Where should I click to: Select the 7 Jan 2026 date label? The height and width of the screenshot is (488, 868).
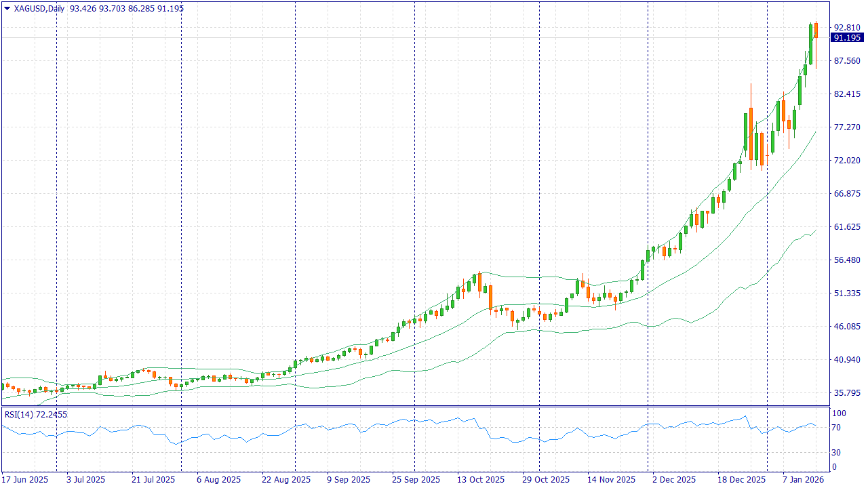click(803, 479)
